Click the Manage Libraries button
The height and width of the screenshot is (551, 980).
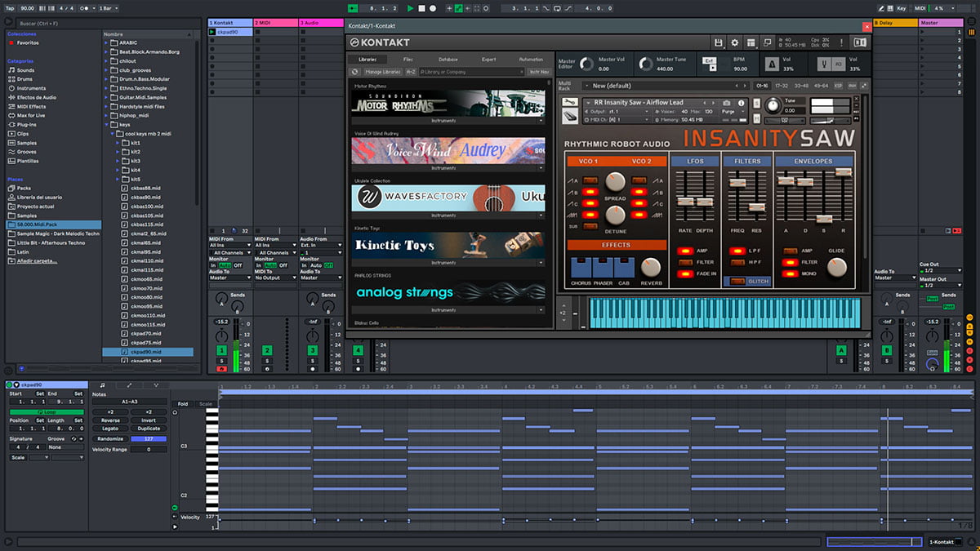click(383, 72)
